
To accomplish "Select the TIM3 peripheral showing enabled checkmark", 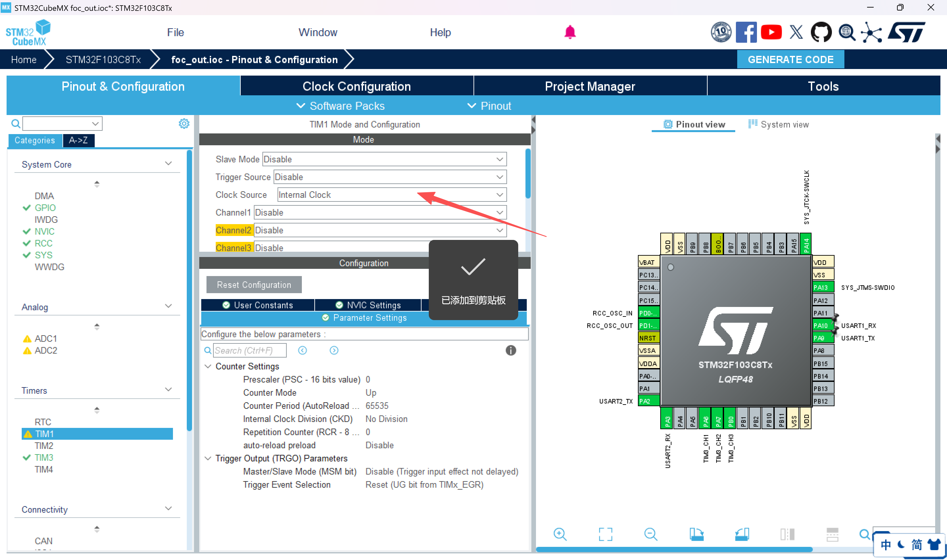I will [44, 457].
